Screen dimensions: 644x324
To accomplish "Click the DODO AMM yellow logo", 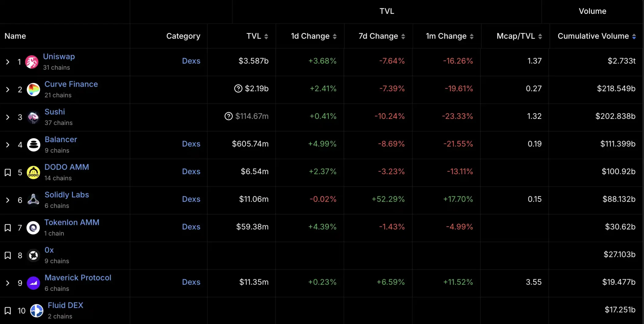I will (x=33, y=172).
